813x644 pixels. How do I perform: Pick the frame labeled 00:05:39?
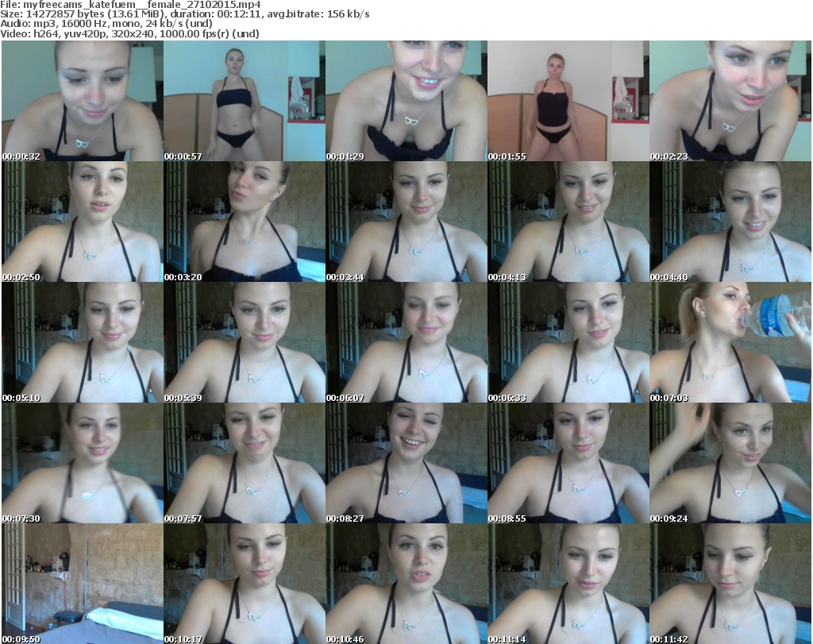point(245,342)
